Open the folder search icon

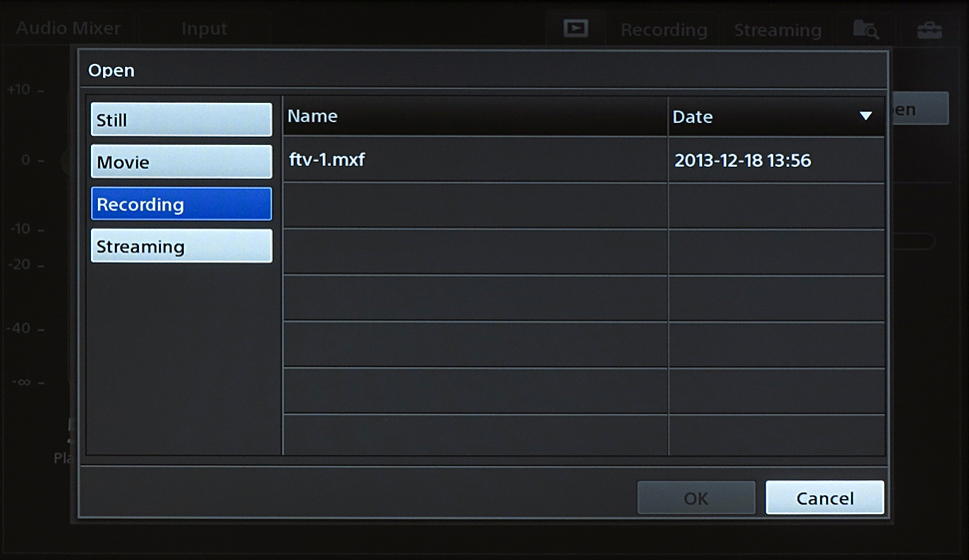[865, 29]
